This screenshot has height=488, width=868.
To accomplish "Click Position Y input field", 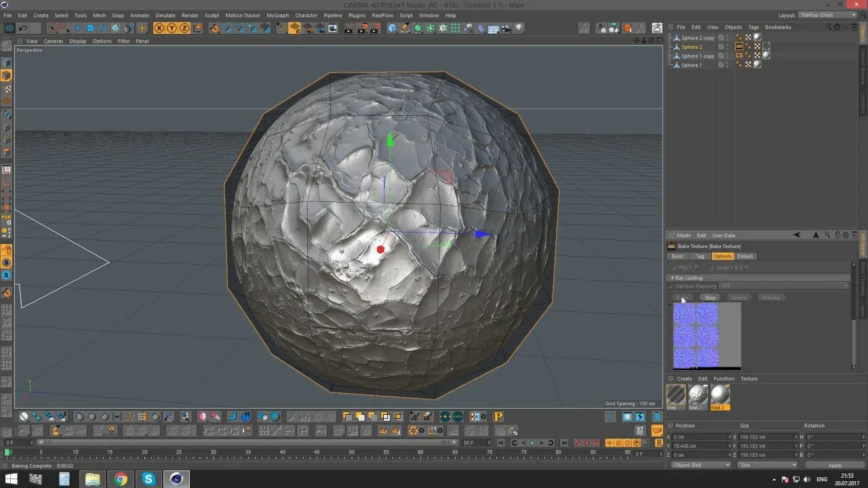I will pyautogui.click(x=700, y=446).
